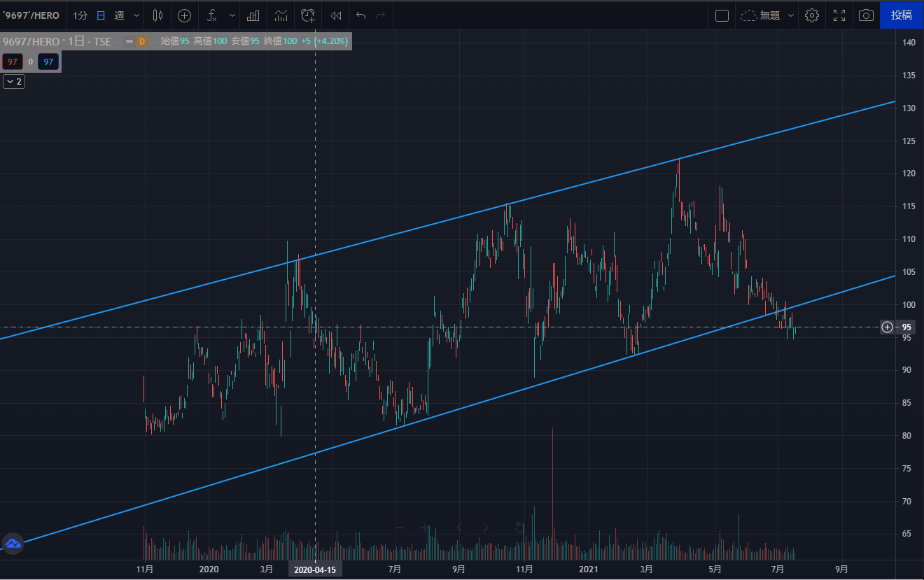Enter fullscreen mode
The width and height of the screenshot is (924, 580).
pos(839,15)
